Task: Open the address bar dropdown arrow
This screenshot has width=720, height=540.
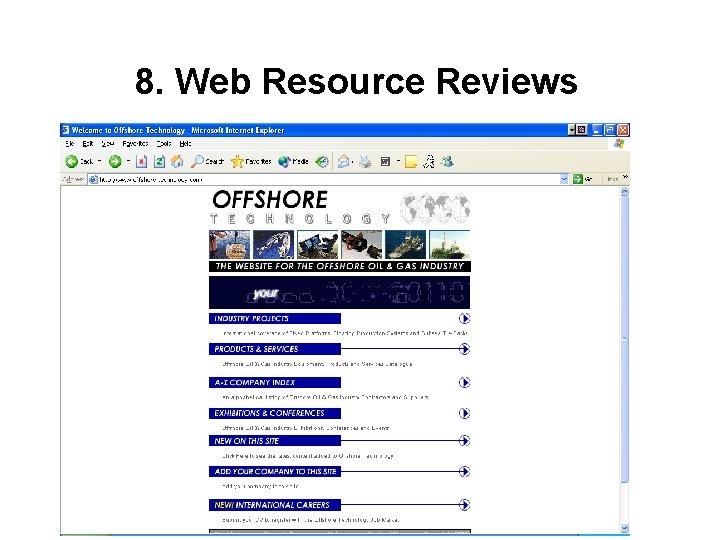Action: pos(564,179)
